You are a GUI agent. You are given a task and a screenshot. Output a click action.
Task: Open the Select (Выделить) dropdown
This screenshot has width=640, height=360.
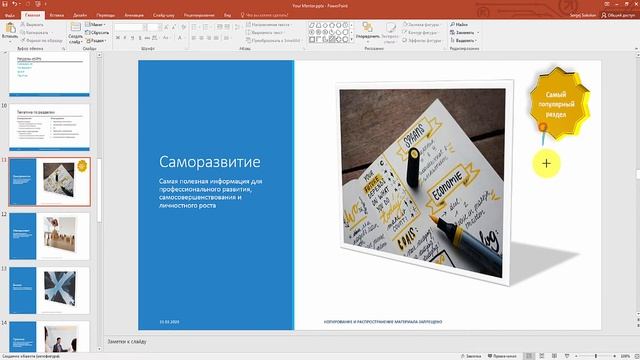pyautogui.click(x=463, y=40)
